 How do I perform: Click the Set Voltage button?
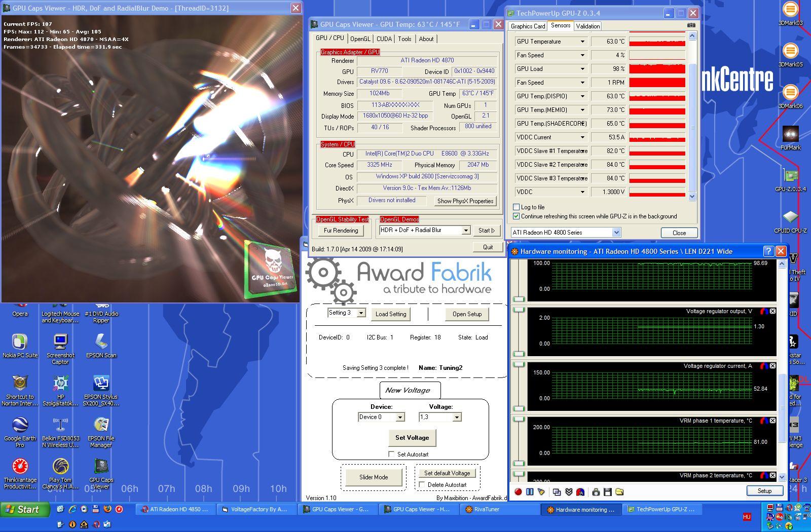tap(412, 437)
